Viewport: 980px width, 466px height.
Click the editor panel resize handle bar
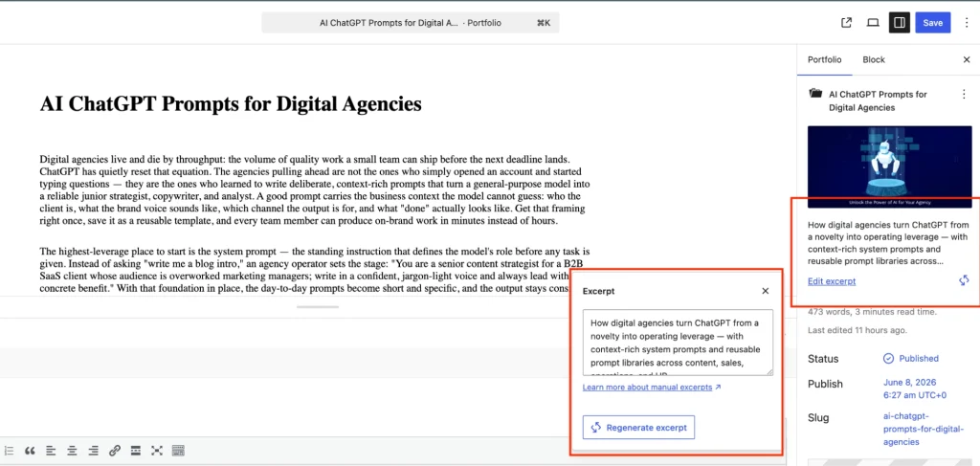(x=318, y=307)
